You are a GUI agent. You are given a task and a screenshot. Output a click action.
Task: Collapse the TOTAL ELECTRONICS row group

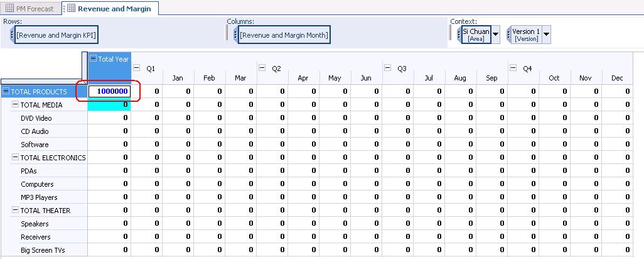16,158
